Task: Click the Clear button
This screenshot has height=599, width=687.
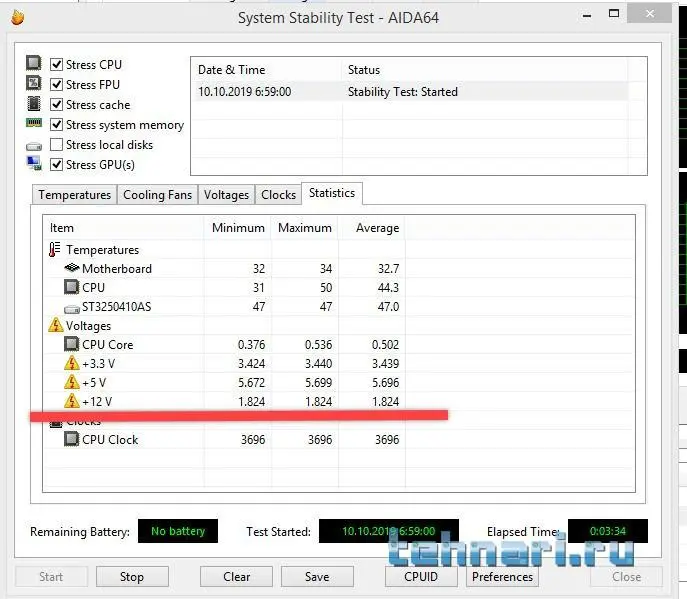Action: click(236, 577)
